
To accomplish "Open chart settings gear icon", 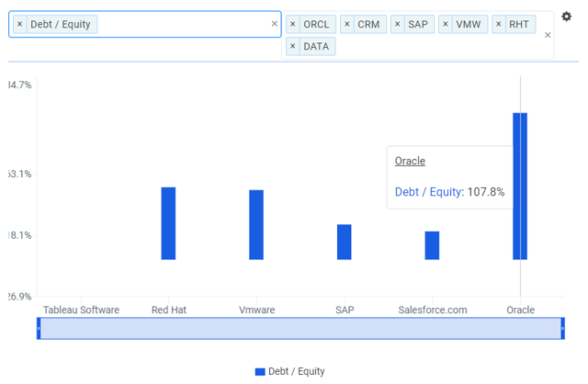I will coord(566,17).
